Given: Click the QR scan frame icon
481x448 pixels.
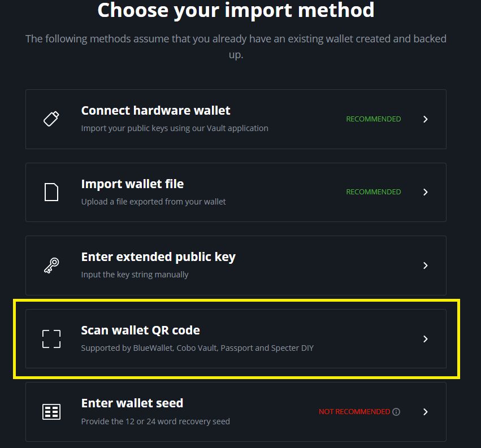Looking at the screenshot, I should coord(51,338).
